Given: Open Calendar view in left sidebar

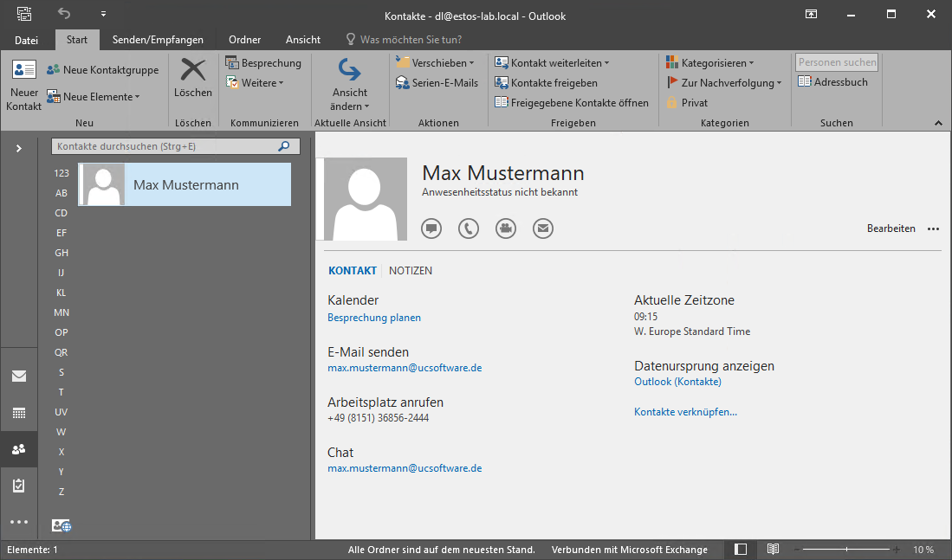Looking at the screenshot, I should pos(19,413).
